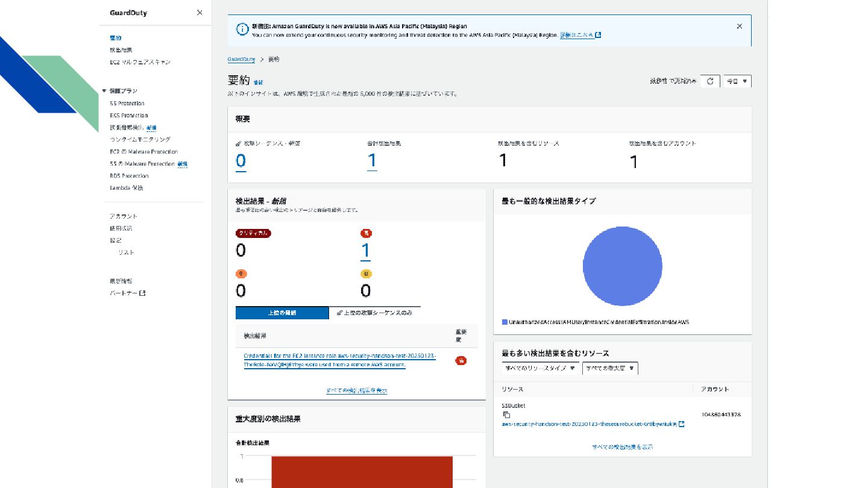
Task: Dismiss the Malaysia Region announcement banner
Action: pyautogui.click(x=740, y=26)
